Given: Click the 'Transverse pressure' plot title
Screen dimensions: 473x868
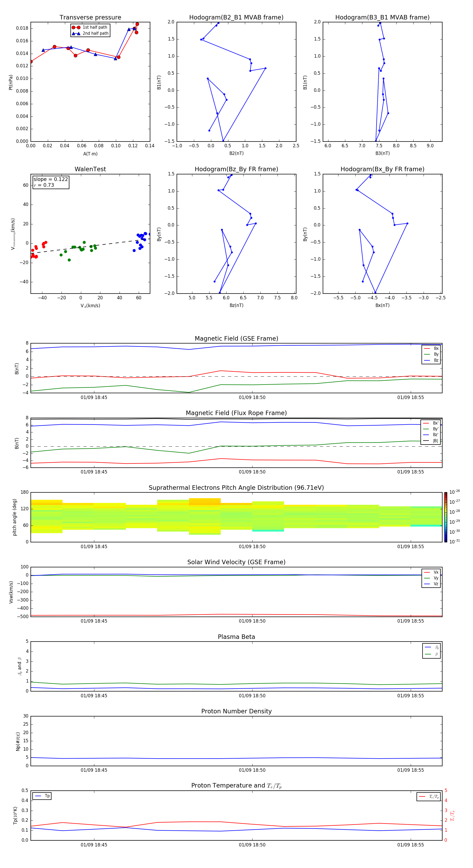Looking at the screenshot, I should [90, 18].
